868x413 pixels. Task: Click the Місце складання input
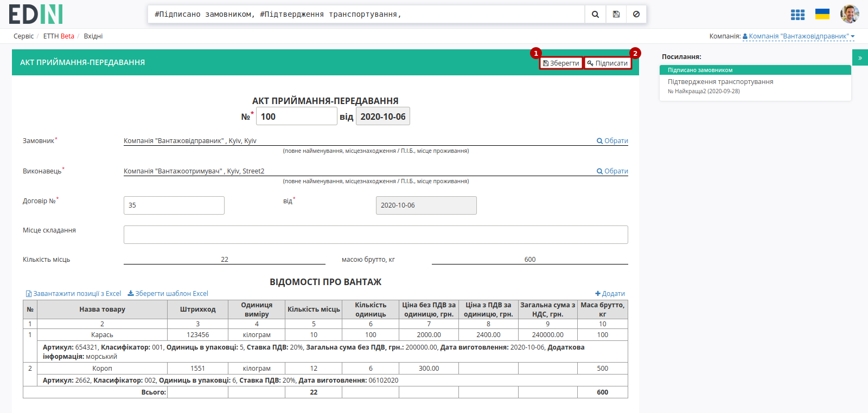pos(376,235)
